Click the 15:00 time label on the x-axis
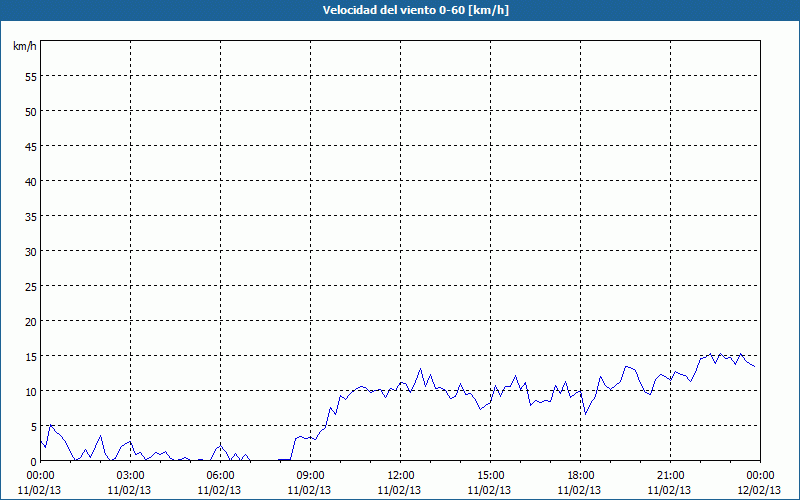The height and width of the screenshot is (500, 800). pyautogui.click(x=490, y=476)
